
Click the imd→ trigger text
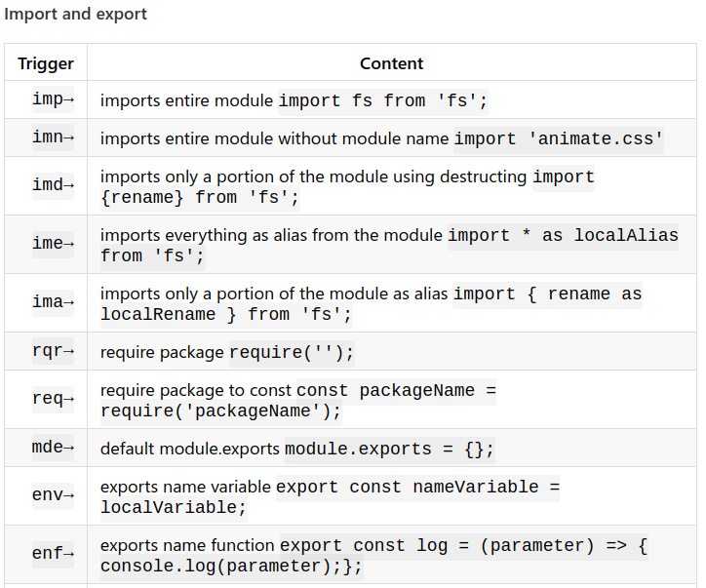53,185
